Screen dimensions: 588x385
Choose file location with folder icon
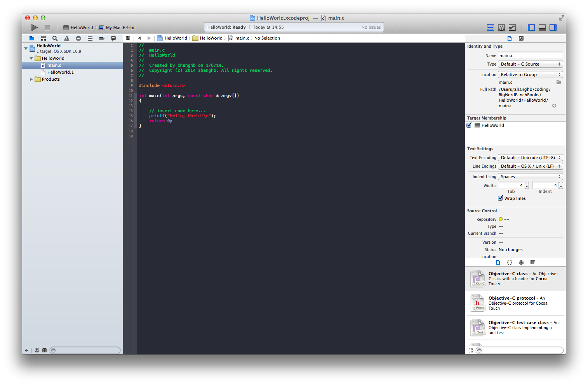(559, 82)
